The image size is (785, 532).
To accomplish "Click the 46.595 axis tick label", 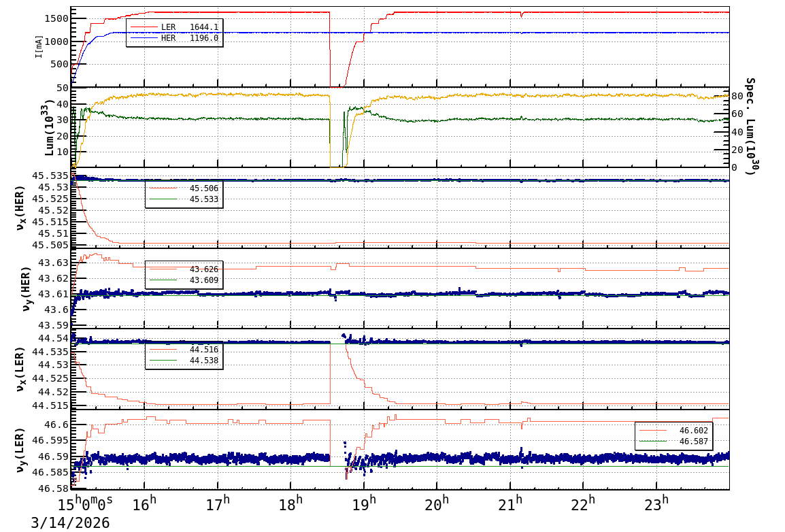I will [x=50, y=440].
